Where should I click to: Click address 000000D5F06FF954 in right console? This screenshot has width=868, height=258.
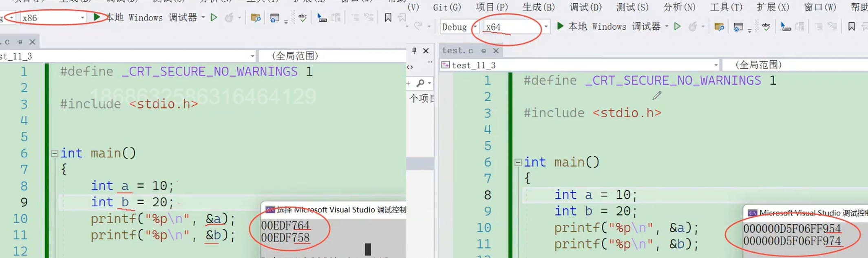pyautogui.click(x=792, y=229)
